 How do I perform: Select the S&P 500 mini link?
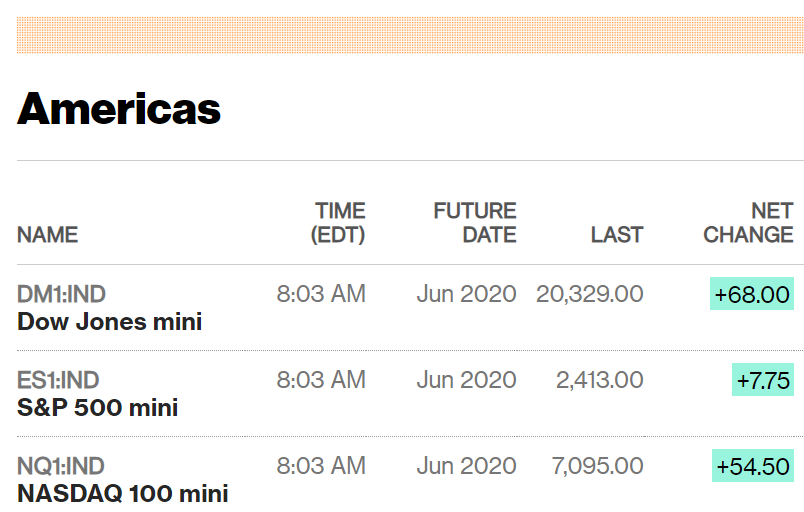[x=97, y=408]
